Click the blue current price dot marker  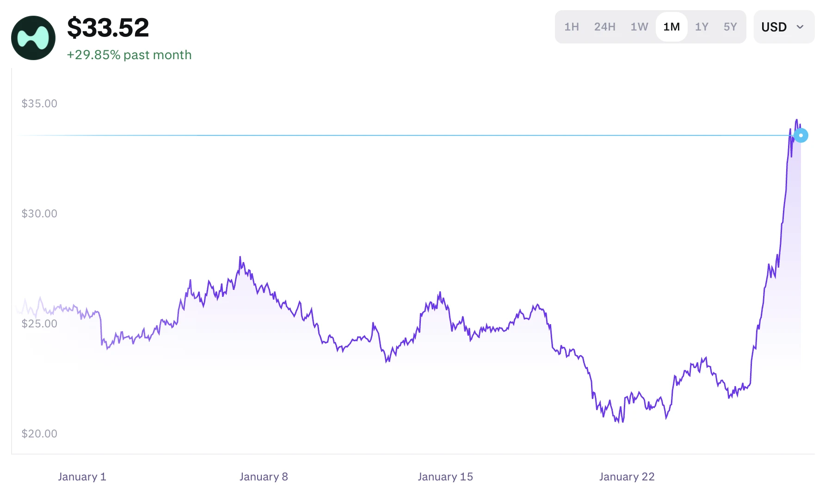pyautogui.click(x=800, y=135)
